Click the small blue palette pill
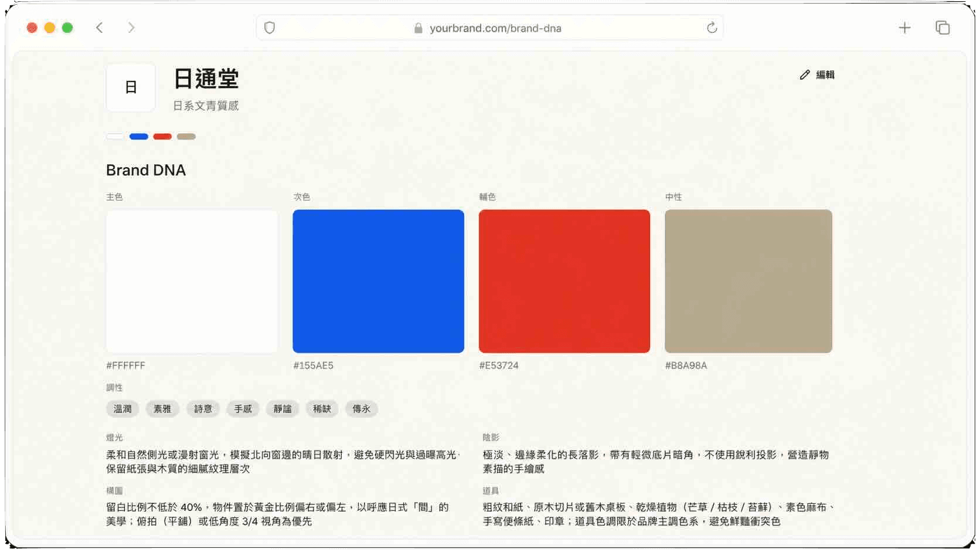 [139, 137]
